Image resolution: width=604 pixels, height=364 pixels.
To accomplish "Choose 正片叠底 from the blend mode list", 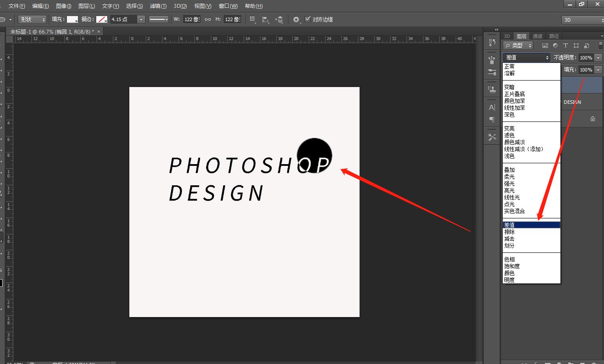I will [515, 94].
